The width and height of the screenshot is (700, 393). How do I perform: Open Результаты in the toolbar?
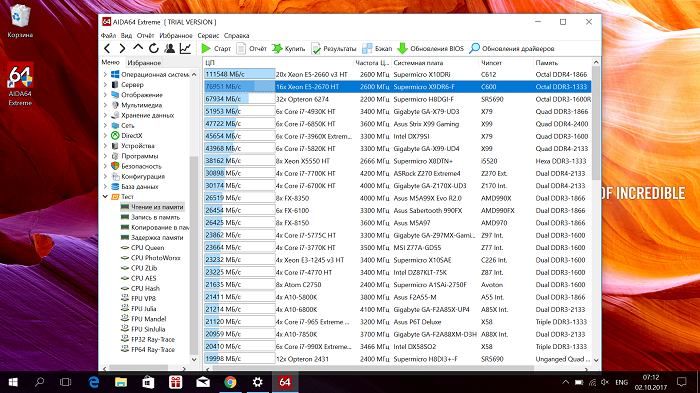334,49
